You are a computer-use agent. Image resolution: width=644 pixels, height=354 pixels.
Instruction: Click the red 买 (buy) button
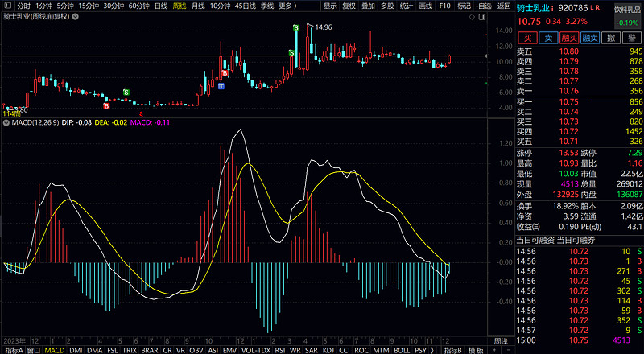(527, 37)
